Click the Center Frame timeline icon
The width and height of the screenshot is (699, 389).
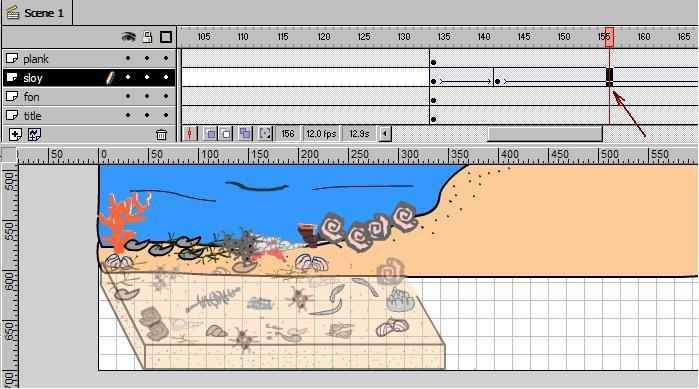point(189,133)
